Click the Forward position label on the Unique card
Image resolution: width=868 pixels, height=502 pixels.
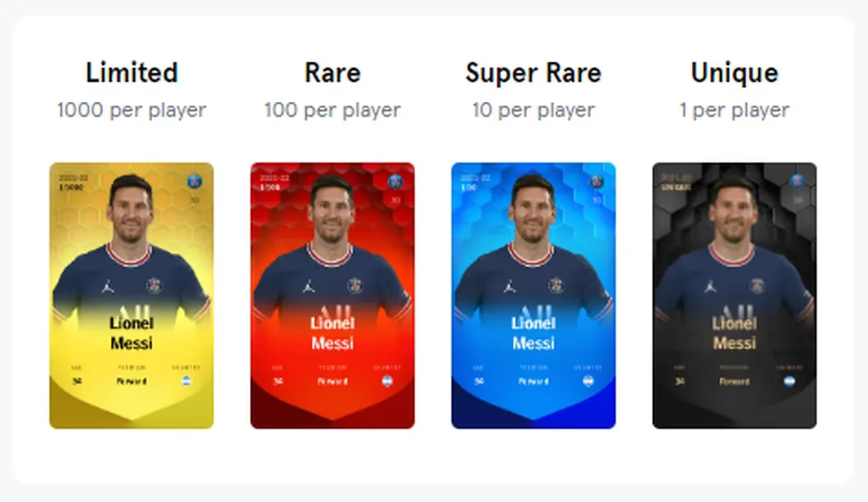(x=735, y=381)
